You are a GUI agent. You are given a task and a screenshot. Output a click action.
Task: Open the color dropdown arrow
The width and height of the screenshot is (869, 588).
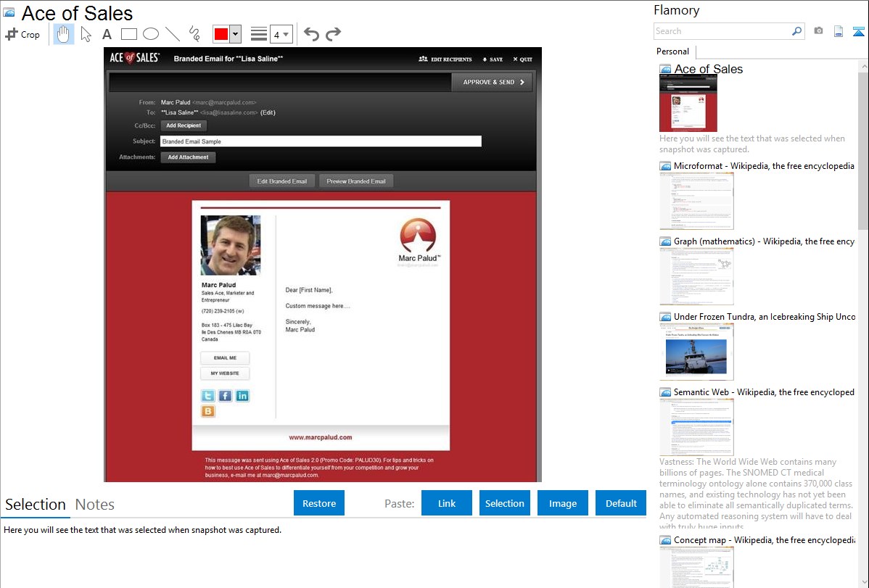point(235,34)
